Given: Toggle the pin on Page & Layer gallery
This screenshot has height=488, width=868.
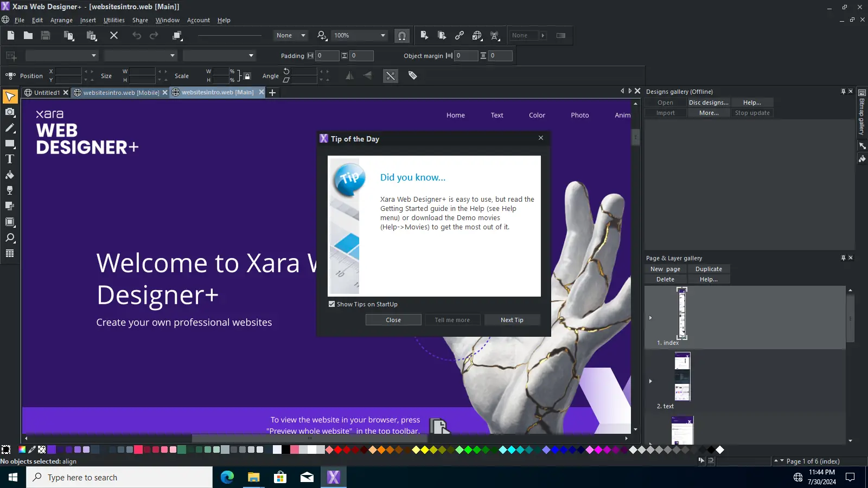Looking at the screenshot, I should pyautogui.click(x=843, y=258).
